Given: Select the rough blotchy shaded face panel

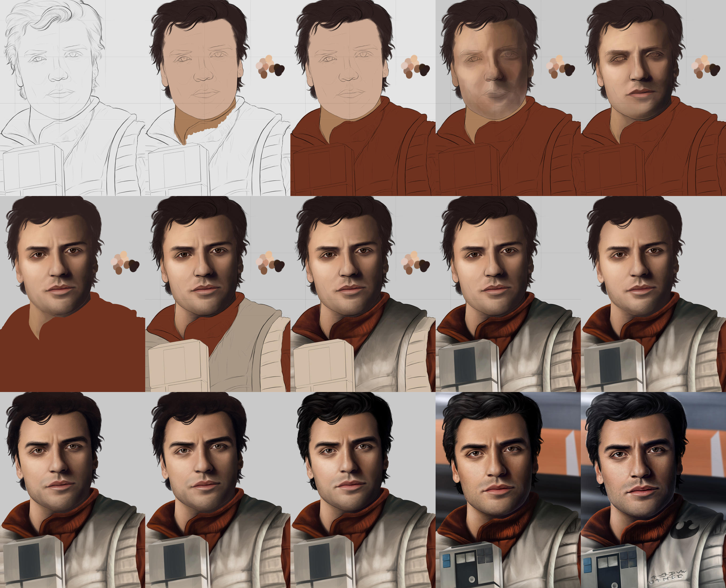Looking at the screenshot, I should point(508,98).
